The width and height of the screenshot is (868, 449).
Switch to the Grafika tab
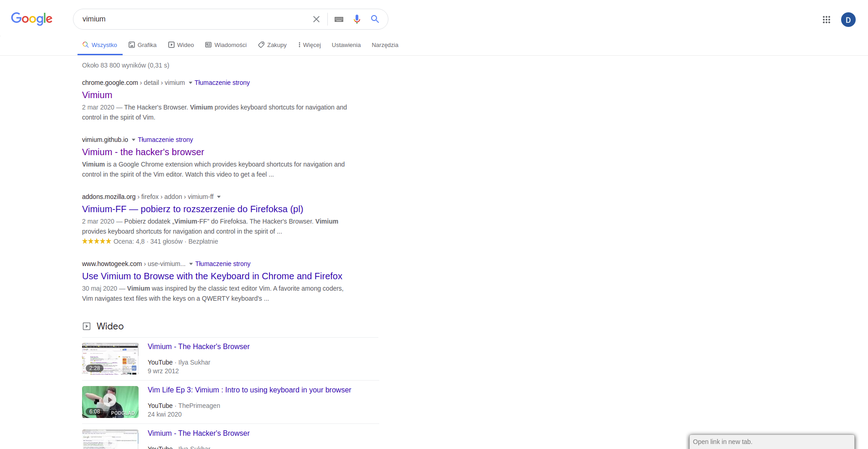142,45
